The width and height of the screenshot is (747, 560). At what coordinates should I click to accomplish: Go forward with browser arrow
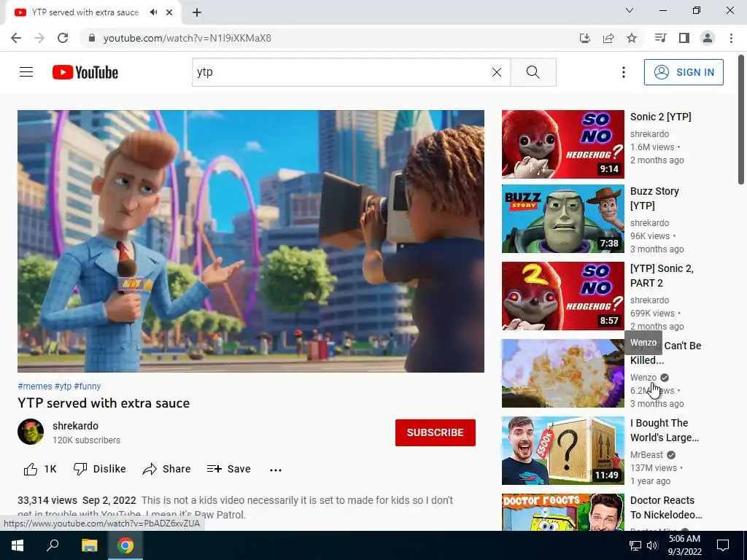pos(39,38)
